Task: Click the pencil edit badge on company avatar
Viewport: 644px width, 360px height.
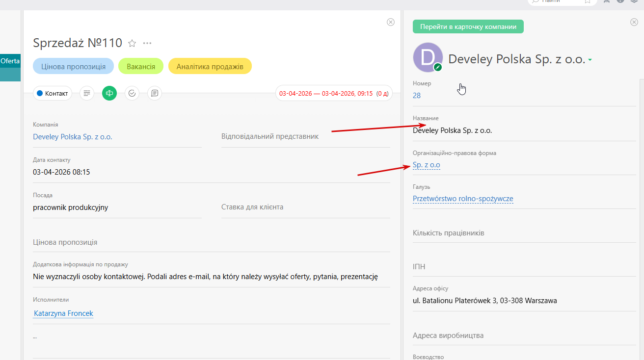Action: (438, 67)
